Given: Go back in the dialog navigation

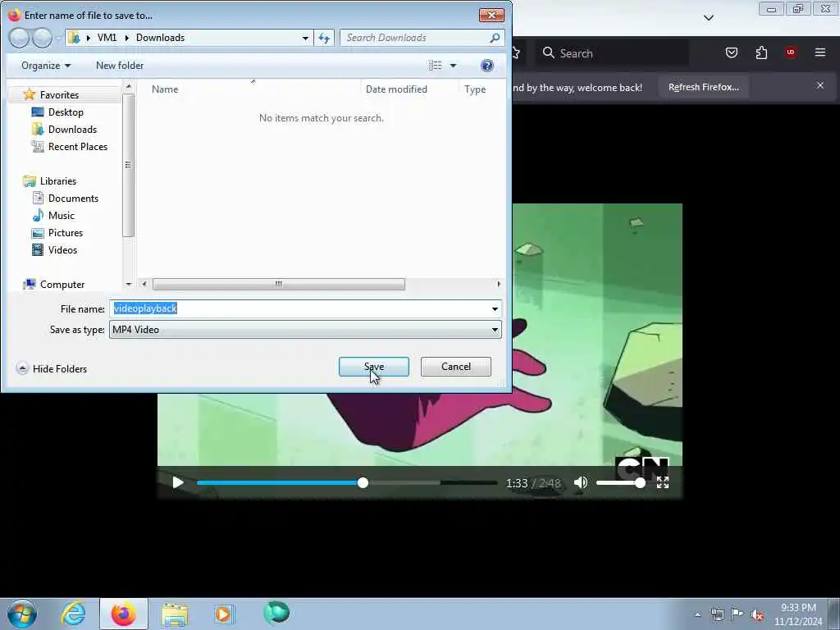Looking at the screenshot, I should coord(19,38).
